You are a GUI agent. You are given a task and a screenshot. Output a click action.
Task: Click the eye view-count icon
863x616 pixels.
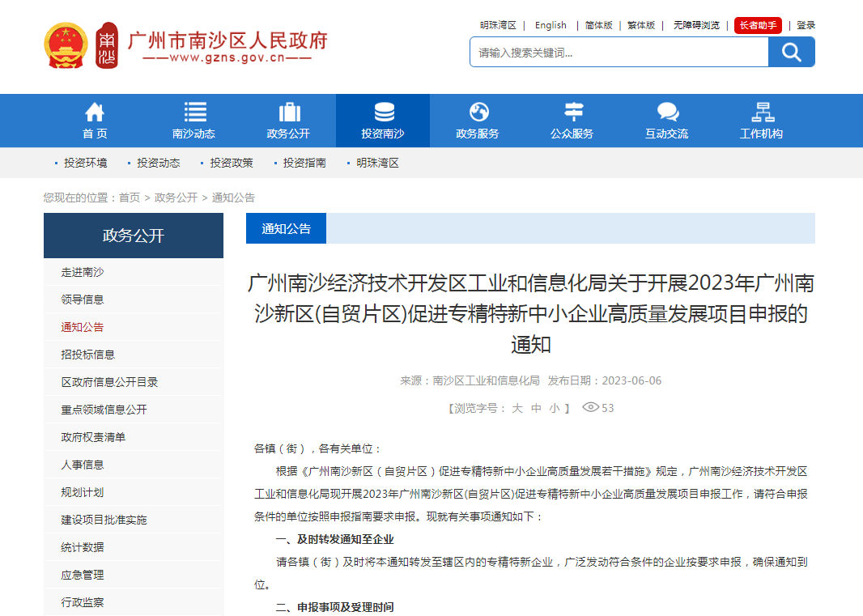pos(590,407)
